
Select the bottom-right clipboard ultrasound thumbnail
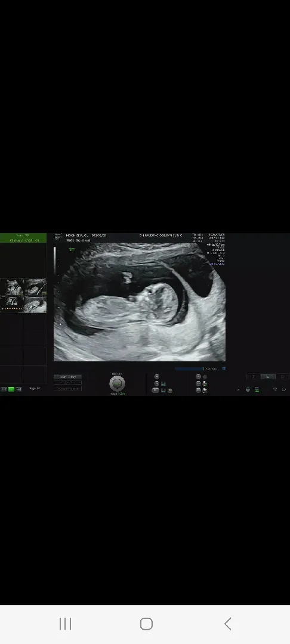click(35, 304)
